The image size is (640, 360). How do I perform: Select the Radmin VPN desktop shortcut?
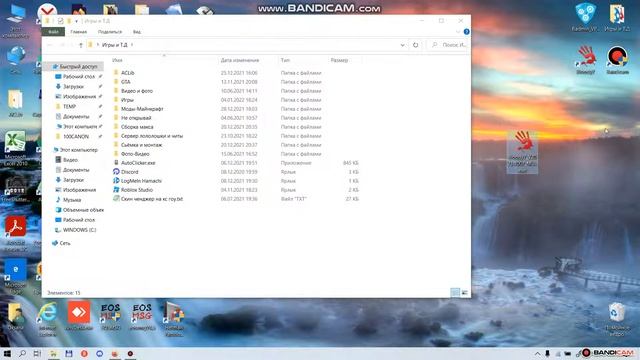point(585,17)
